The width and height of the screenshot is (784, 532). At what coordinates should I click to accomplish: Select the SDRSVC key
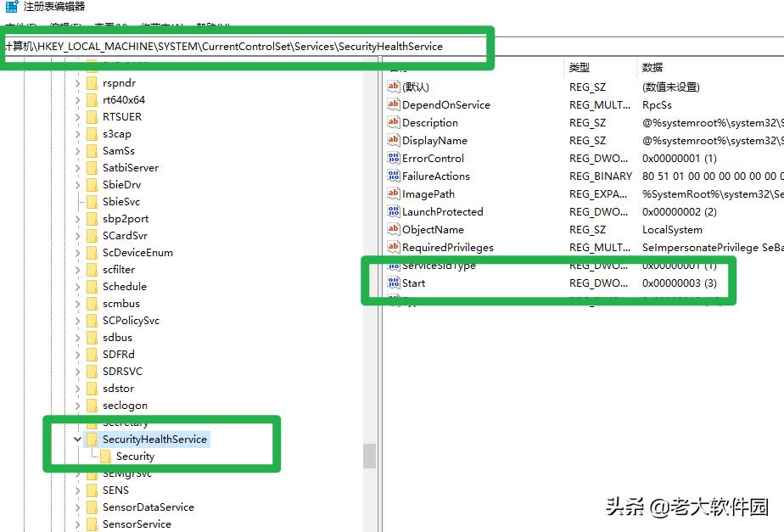pos(122,372)
